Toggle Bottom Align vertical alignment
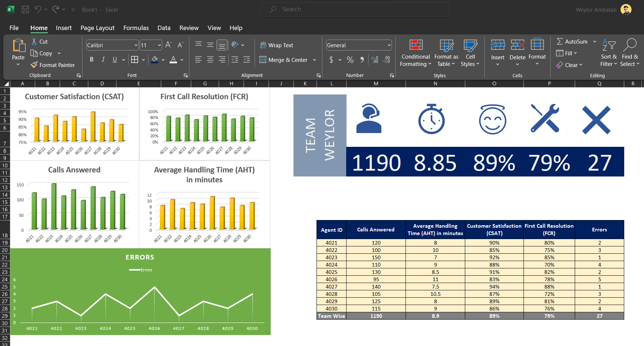The image size is (644, 346). pos(222,45)
